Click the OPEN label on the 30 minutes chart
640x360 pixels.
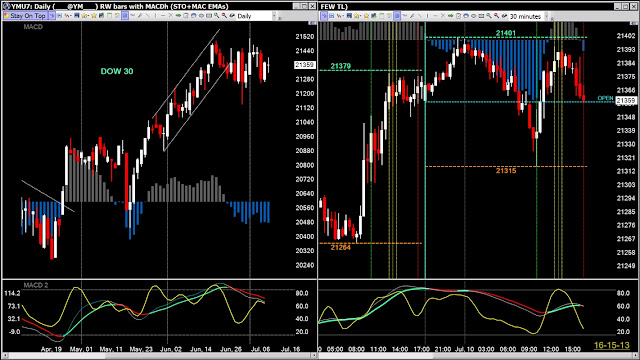(x=605, y=98)
